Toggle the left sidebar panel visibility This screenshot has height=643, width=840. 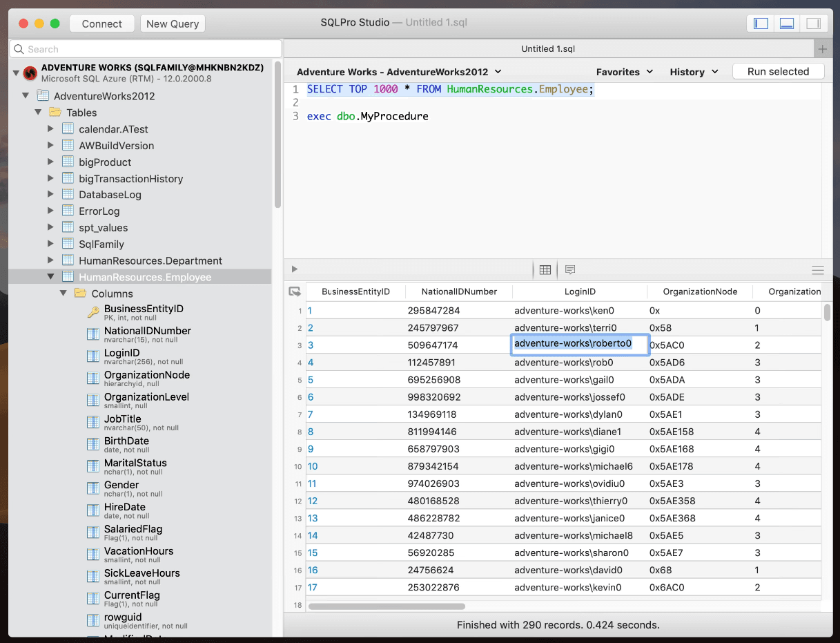point(760,23)
